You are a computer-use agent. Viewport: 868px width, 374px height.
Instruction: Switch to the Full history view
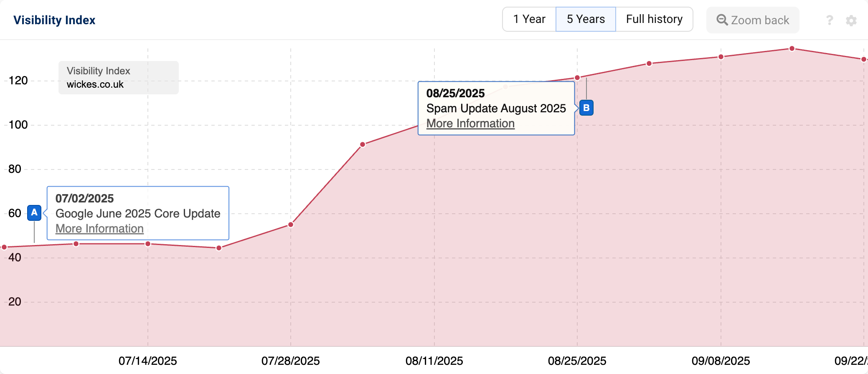[654, 19]
